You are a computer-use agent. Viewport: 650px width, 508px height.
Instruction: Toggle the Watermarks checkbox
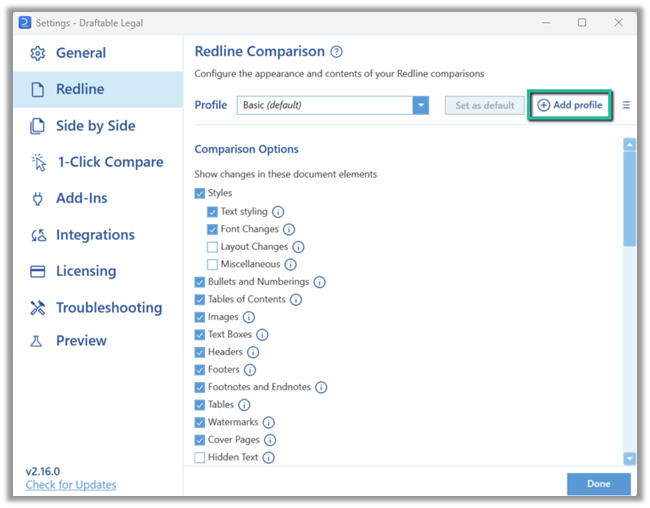pyautogui.click(x=200, y=423)
